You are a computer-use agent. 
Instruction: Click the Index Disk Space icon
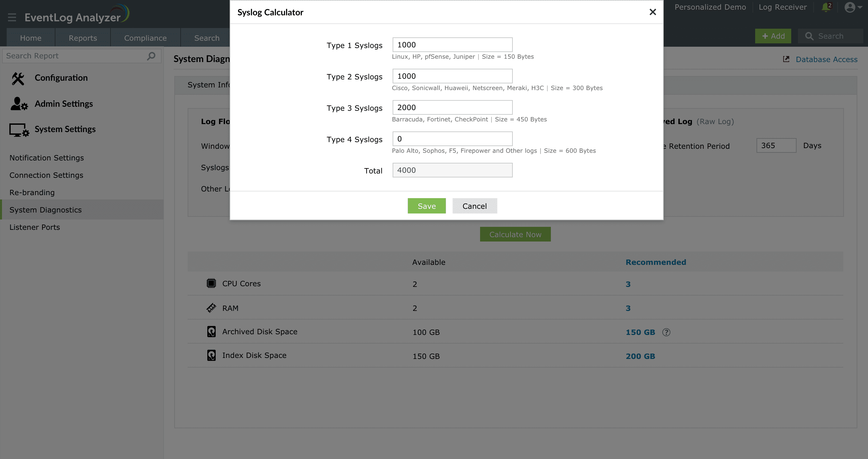click(211, 356)
